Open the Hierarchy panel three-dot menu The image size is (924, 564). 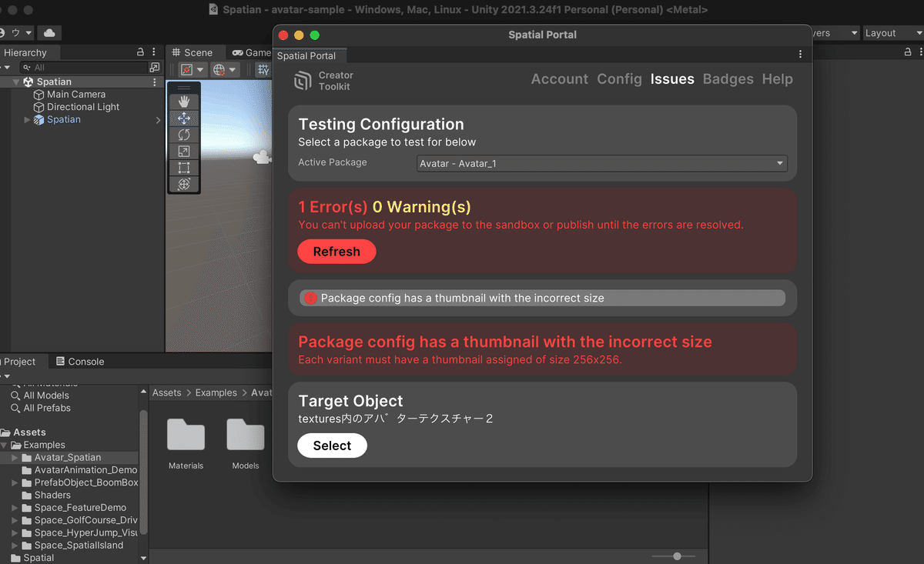click(154, 52)
